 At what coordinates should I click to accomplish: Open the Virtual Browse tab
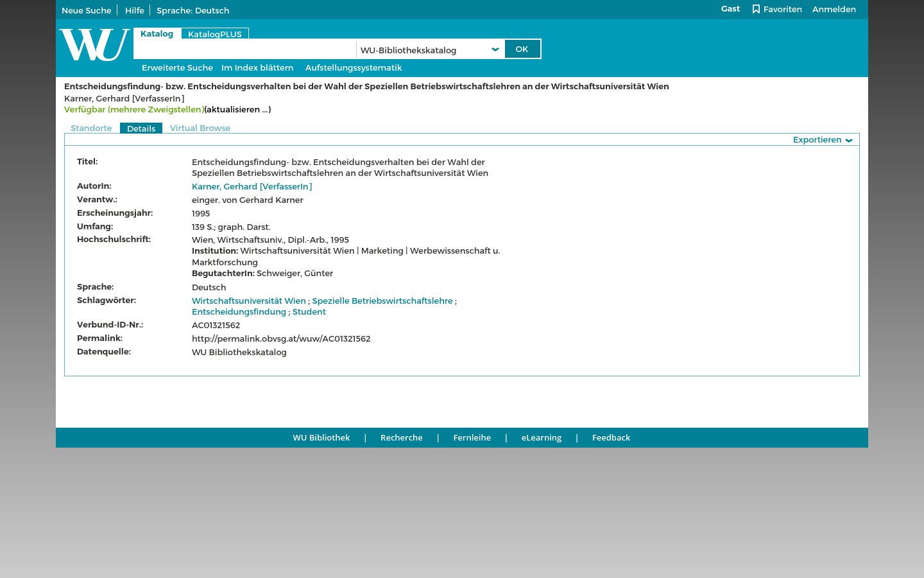click(x=200, y=128)
